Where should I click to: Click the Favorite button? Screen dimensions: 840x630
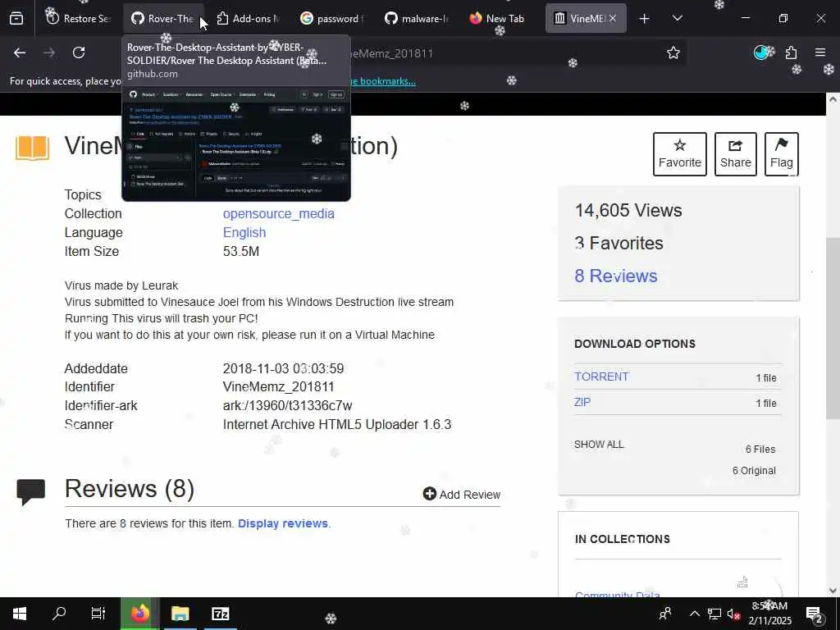pyautogui.click(x=680, y=154)
